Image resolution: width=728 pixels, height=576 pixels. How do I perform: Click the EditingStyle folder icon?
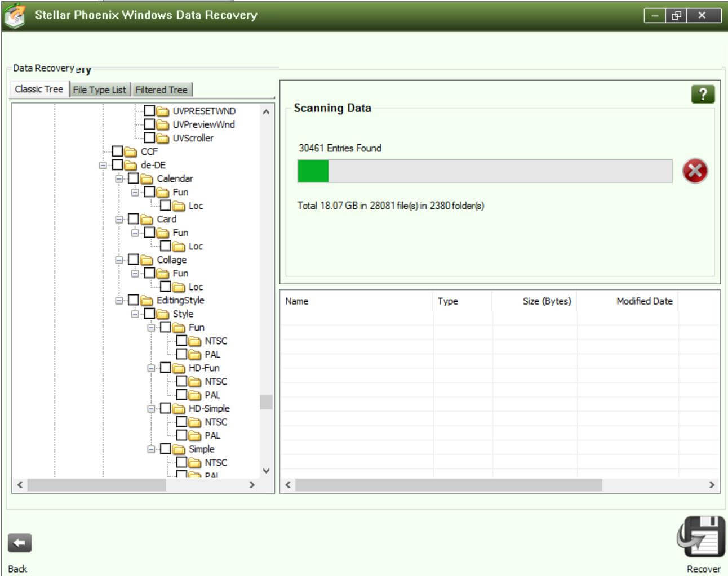click(x=147, y=301)
